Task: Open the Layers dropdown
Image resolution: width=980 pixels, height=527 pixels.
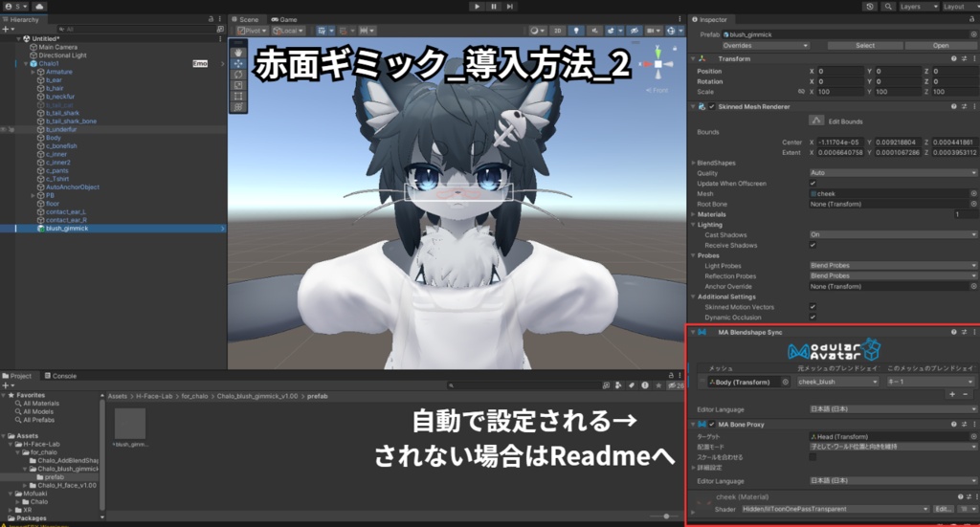Action: [918, 7]
